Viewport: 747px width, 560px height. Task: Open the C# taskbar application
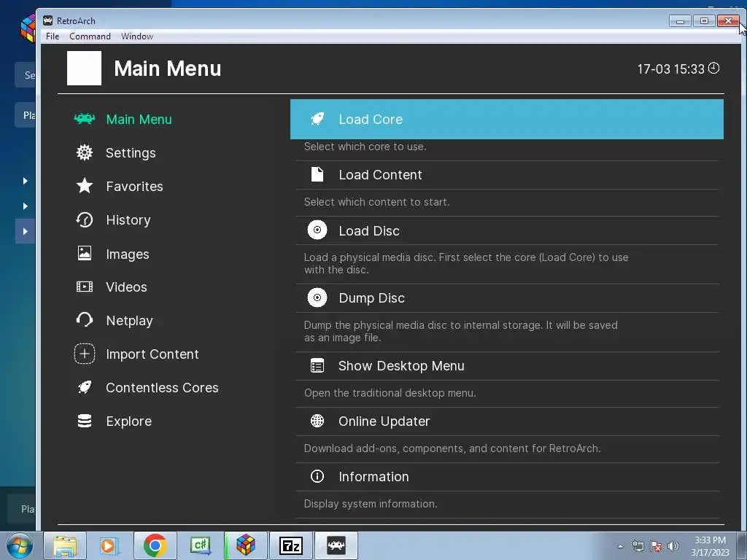201,545
